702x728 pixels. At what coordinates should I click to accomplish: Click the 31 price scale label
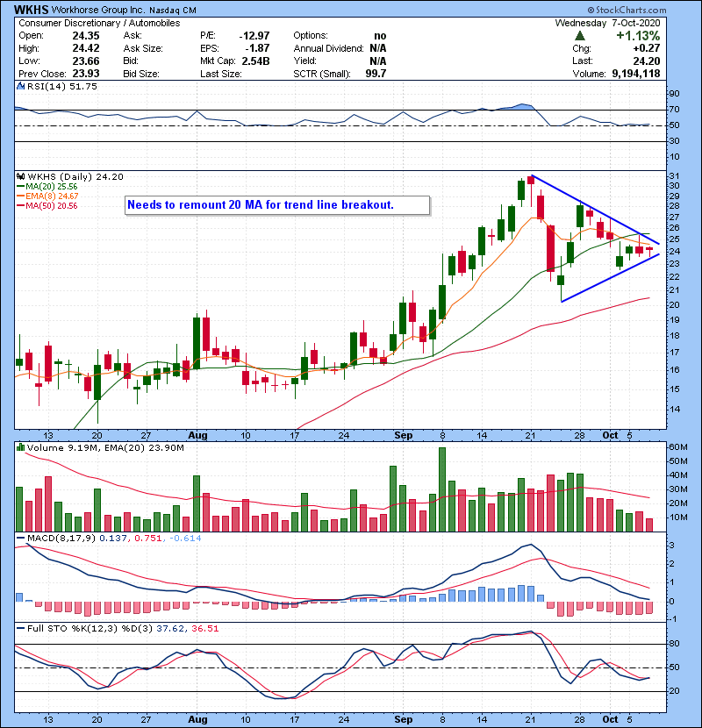[674, 176]
